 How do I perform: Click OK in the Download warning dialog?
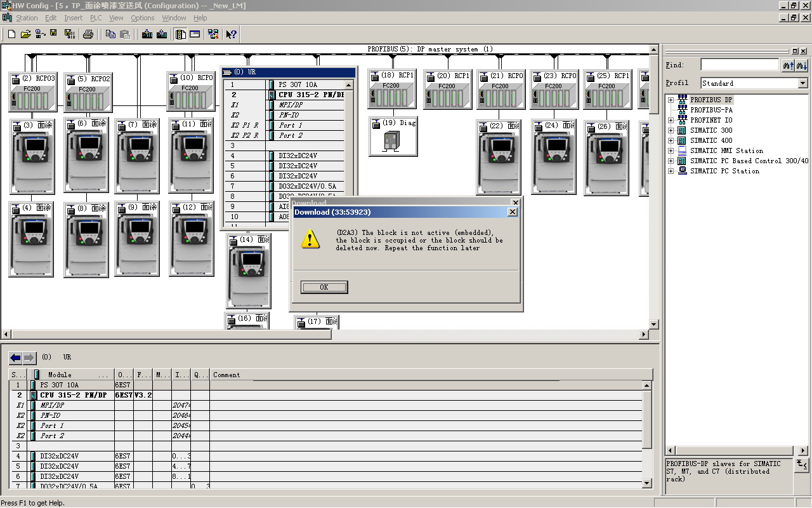coord(324,287)
